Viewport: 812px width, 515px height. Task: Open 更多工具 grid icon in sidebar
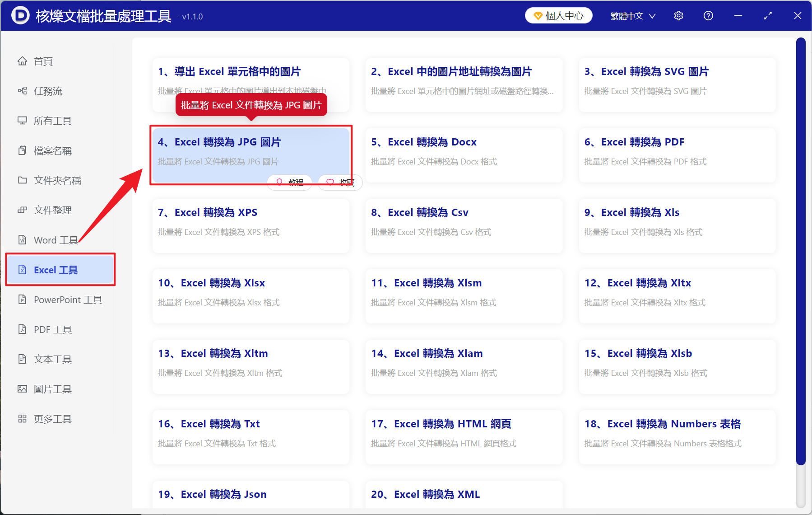coord(22,419)
